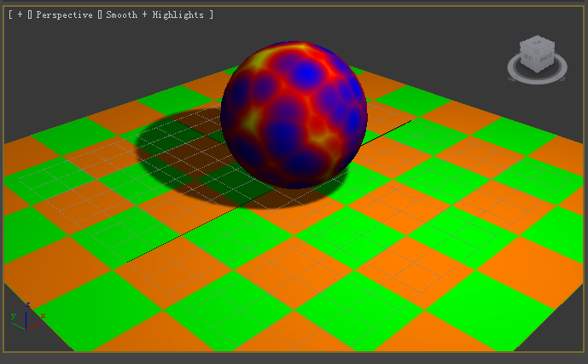Click the S marker on the ViewCube compass

(x=562, y=78)
